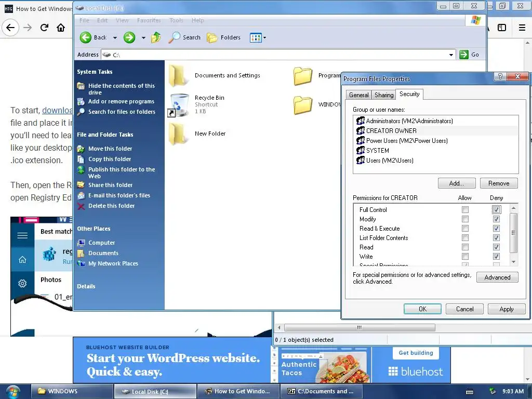Click the horizontal scrollbar thumb behind dialog
532x399 pixels.
pos(360,327)
